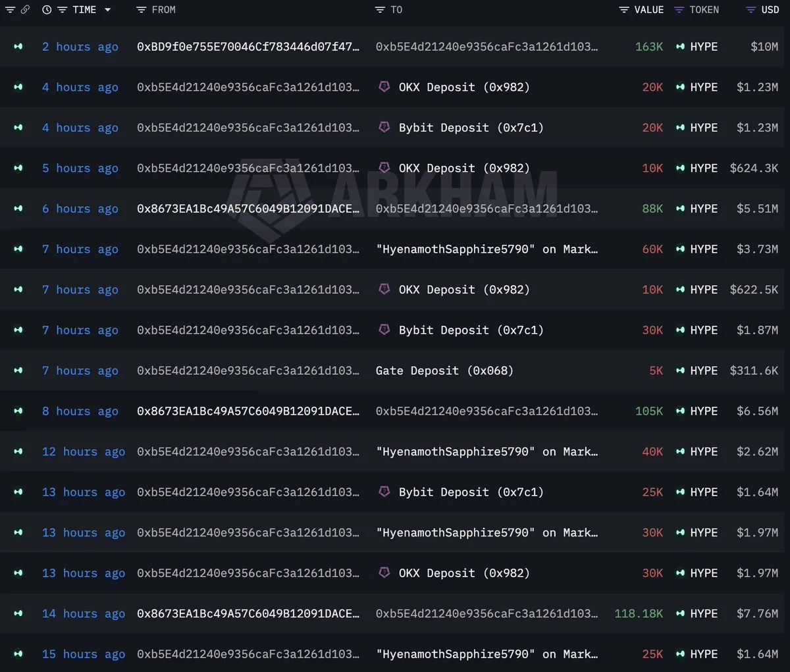This screenshot has height=672, width=790.
Task: Open the HyenamothSapphire5790 recipient on the 60K row
Action: 487,249
